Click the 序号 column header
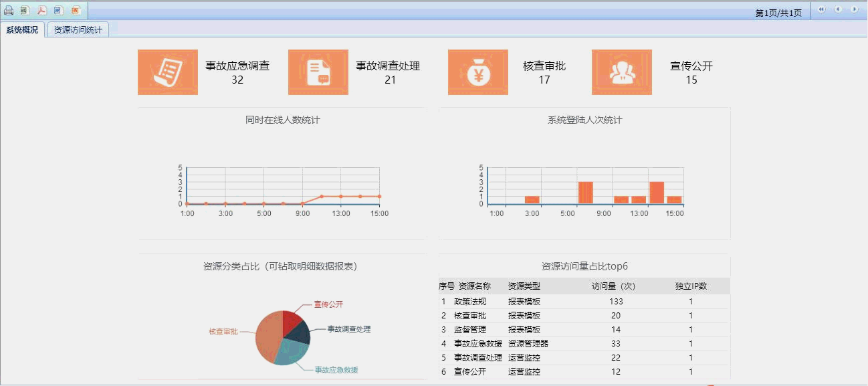868x386 pixels. coord(447,286)
